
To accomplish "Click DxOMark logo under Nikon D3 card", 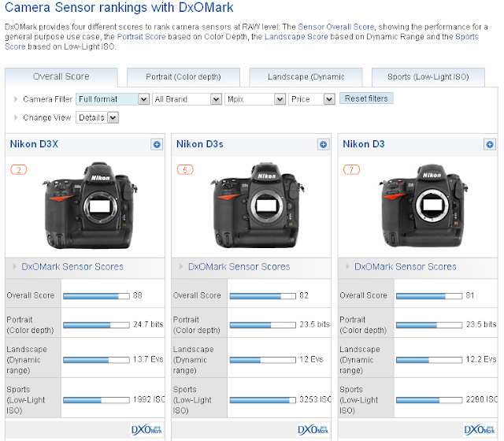I will click(x=480, y=429).
